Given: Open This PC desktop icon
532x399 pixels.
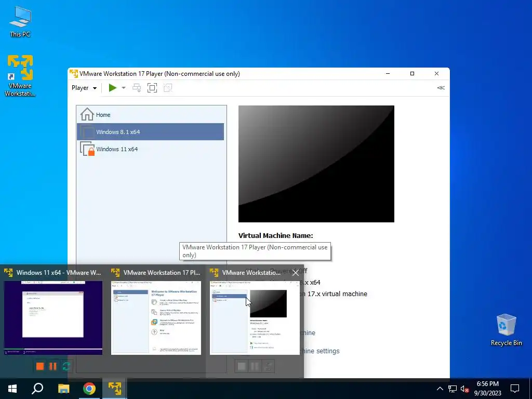Looking at the screenshot, I should [x=20, y=22].
